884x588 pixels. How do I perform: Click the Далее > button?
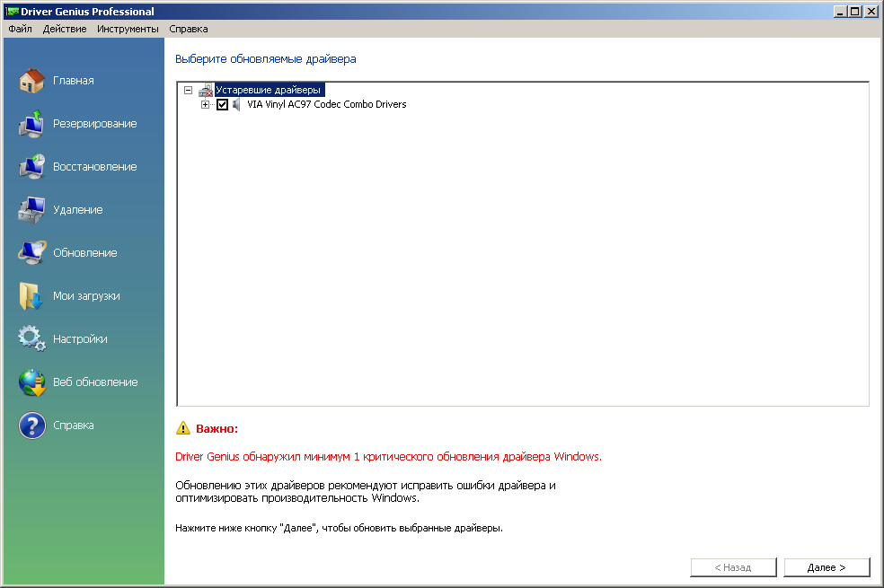(827, 567)
